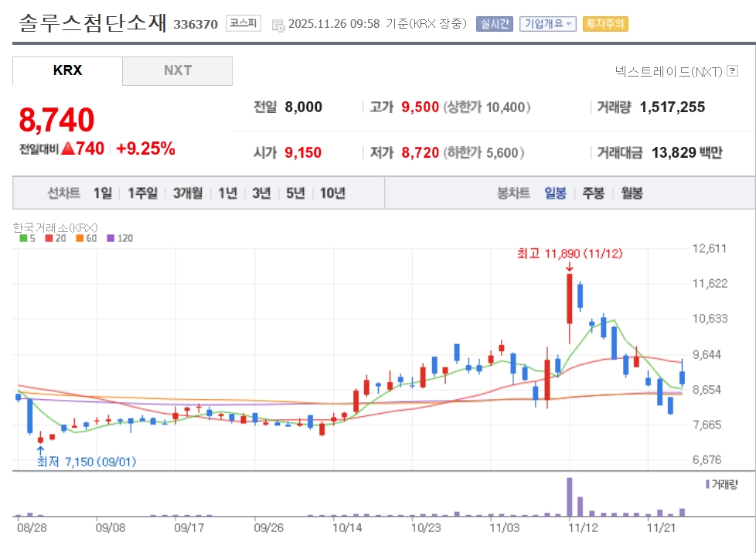Click the 코스피 market badge
The height and width of the screenshot is (553, 756).
click(x=243, y=24)
